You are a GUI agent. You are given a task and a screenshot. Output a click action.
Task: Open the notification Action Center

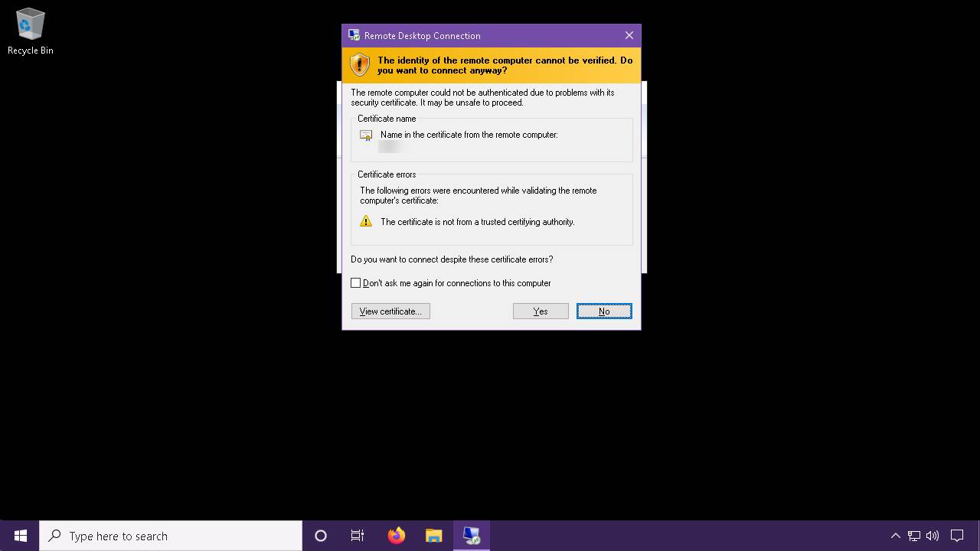(957, 536)
